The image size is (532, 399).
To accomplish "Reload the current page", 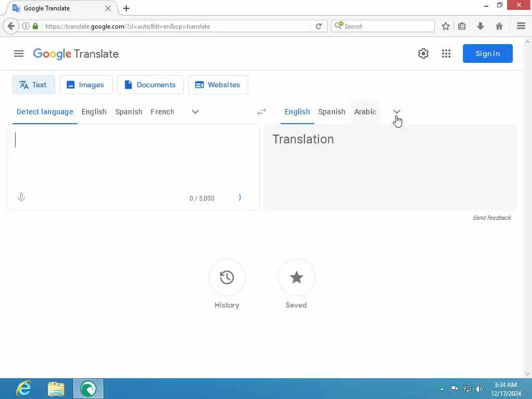I will (318, 26).
